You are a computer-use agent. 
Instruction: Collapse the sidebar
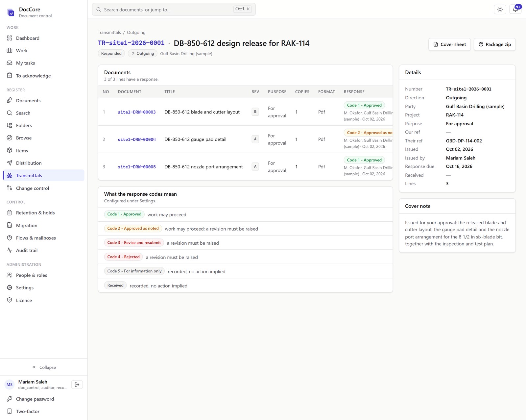click(44, 367)
